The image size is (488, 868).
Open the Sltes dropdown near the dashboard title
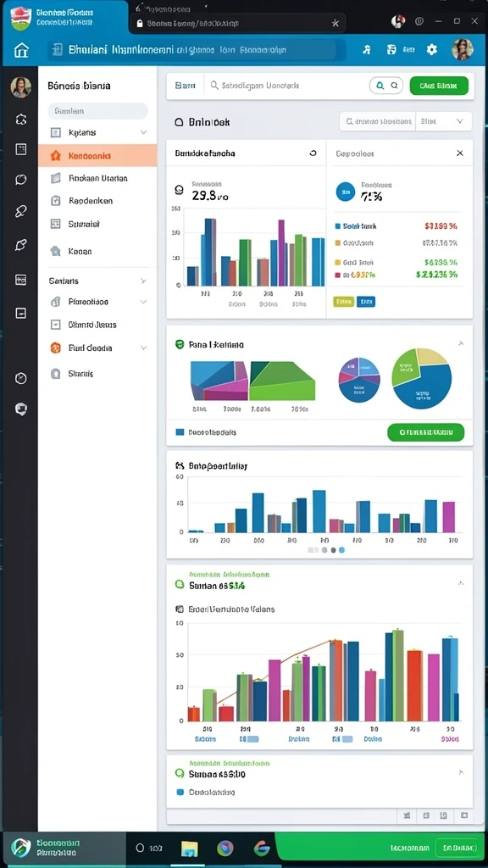coord(444,120)
